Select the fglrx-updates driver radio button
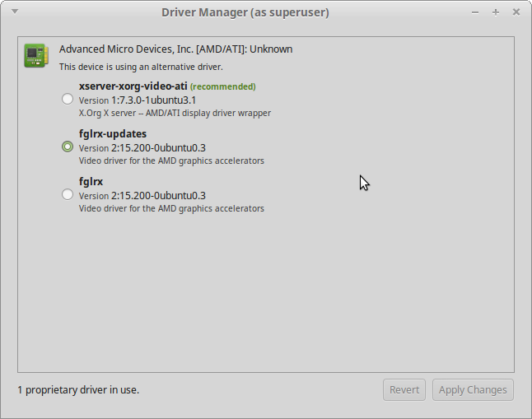This screenshot has height=419, width=532. coord(68,147)
